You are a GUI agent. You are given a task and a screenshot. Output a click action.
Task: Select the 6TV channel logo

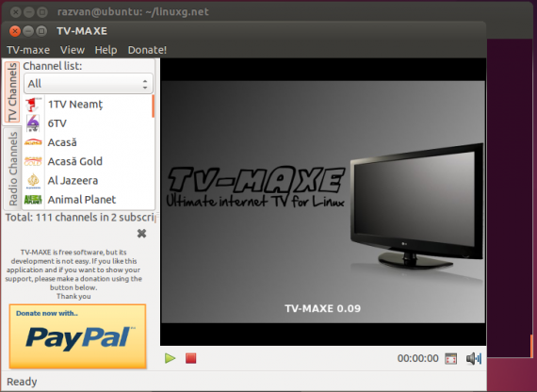click(33, 123)
